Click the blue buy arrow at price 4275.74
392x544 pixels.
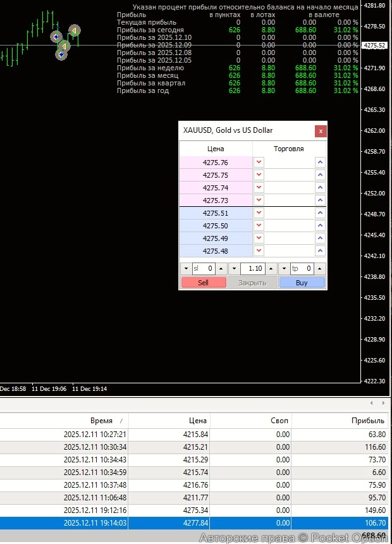[x=320, y=188]
